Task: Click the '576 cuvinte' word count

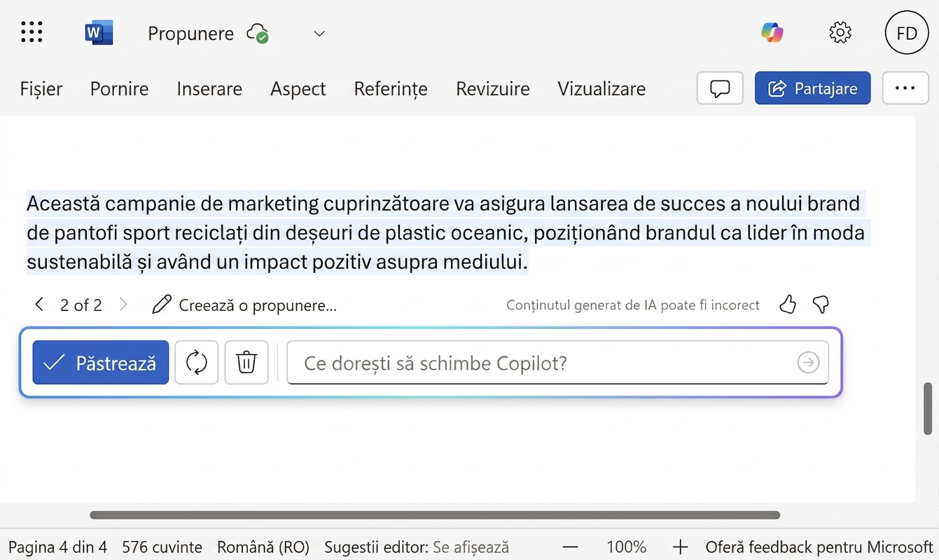Action: point(162,547)
